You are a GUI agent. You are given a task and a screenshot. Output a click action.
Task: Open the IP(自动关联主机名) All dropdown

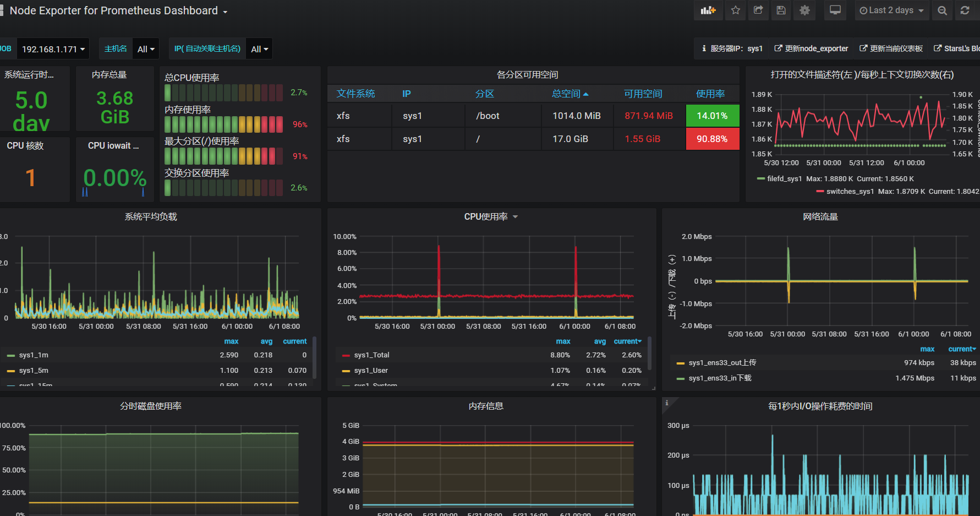259,49
